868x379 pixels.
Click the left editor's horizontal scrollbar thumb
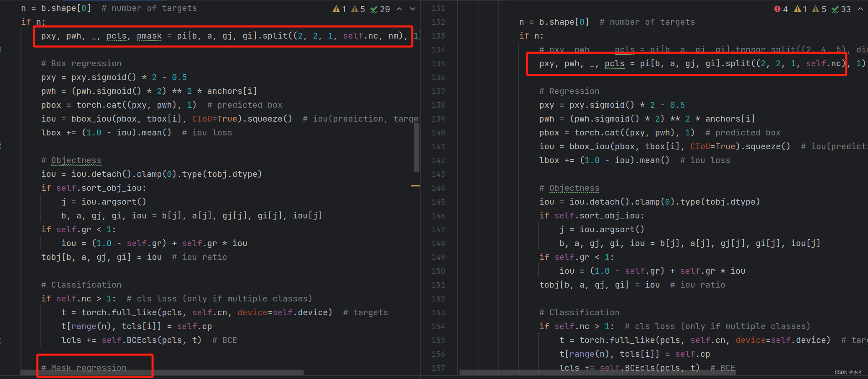click(162, 372)
